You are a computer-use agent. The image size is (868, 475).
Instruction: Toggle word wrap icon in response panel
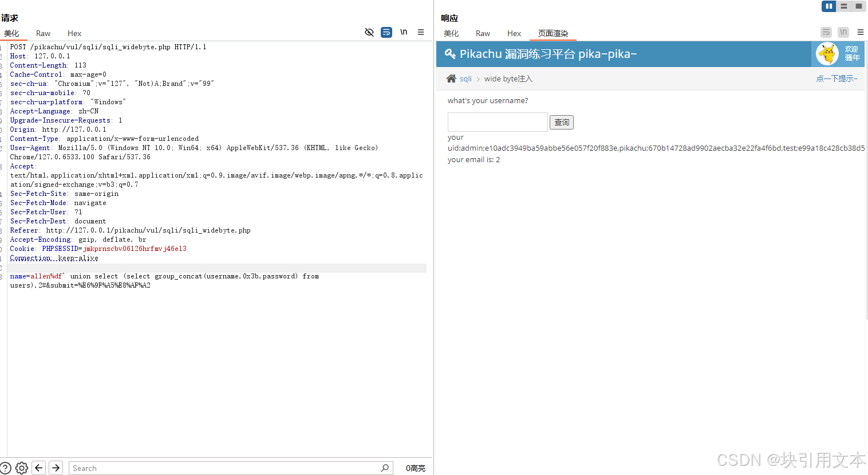826,32
